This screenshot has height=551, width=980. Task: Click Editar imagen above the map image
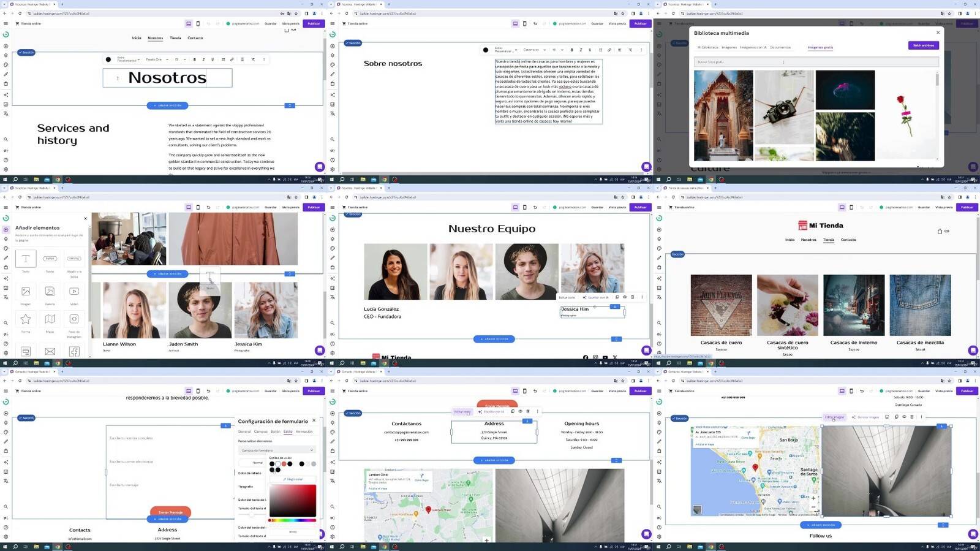click(x=834, y=417)
